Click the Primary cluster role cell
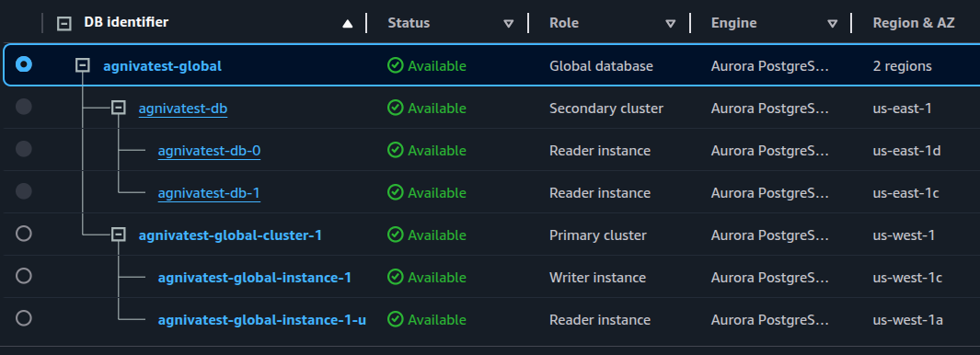 598,235
